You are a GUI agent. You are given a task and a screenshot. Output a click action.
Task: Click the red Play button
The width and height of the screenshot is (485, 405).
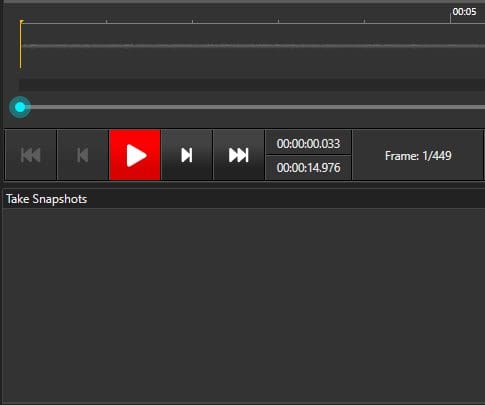135,155
